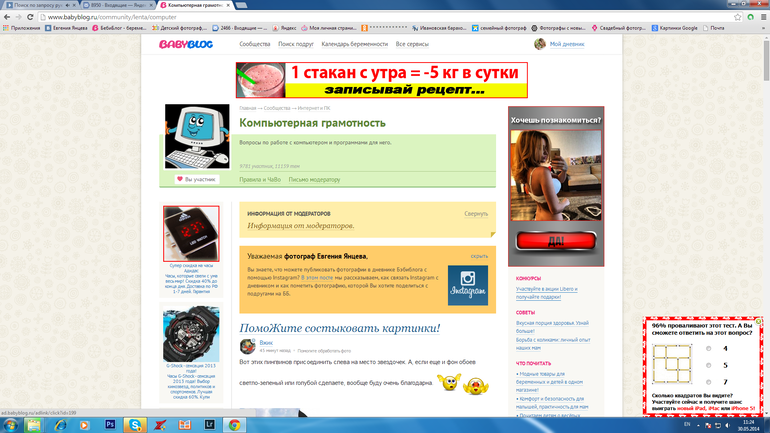Click the Интернет и ПК breadcrumb

click(x=314, y=108)
